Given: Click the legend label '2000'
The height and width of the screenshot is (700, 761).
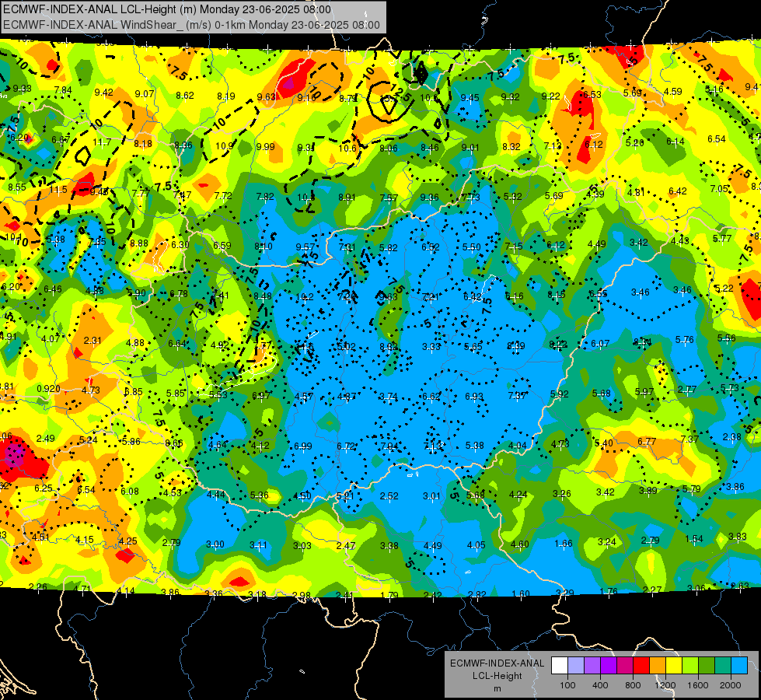Looking at the screenshot, I should 731,685.
